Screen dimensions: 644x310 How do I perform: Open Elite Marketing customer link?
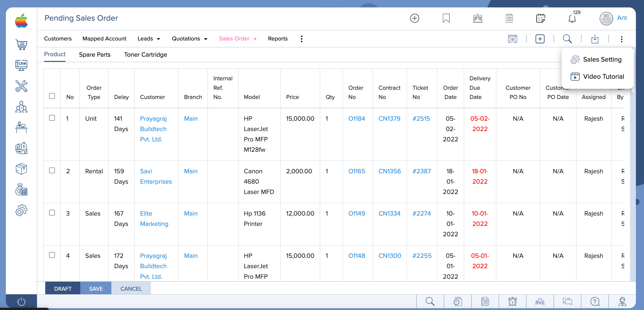(154, 219)
